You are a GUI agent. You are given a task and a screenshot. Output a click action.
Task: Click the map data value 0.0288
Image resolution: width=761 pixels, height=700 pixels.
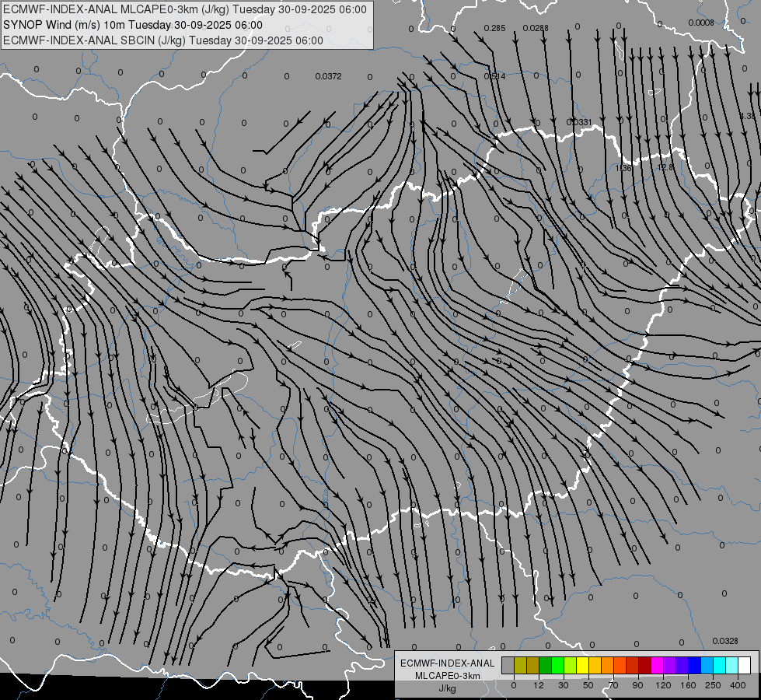(536, 28)
